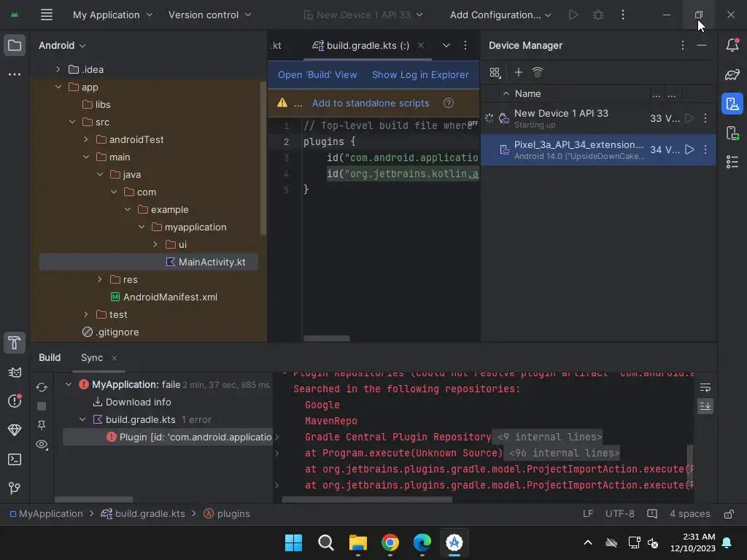Toggle soft-wrap in build output
747x560 pixels.
705,388
